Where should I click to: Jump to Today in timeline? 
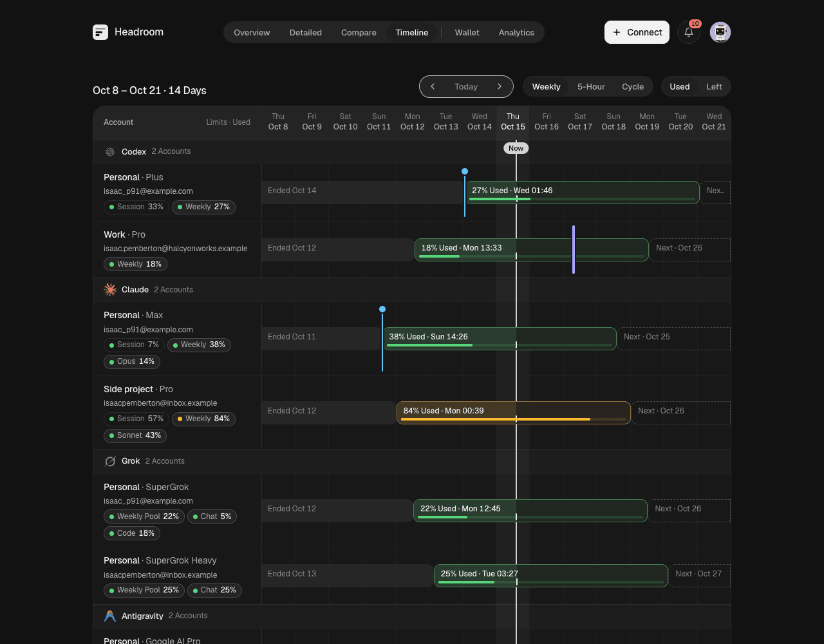coord(466,86)
